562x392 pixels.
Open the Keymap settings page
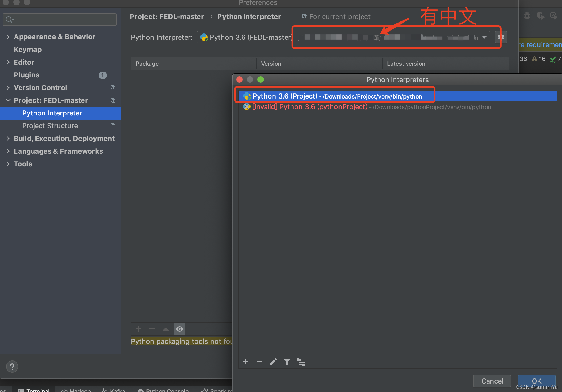coord(28,50)
